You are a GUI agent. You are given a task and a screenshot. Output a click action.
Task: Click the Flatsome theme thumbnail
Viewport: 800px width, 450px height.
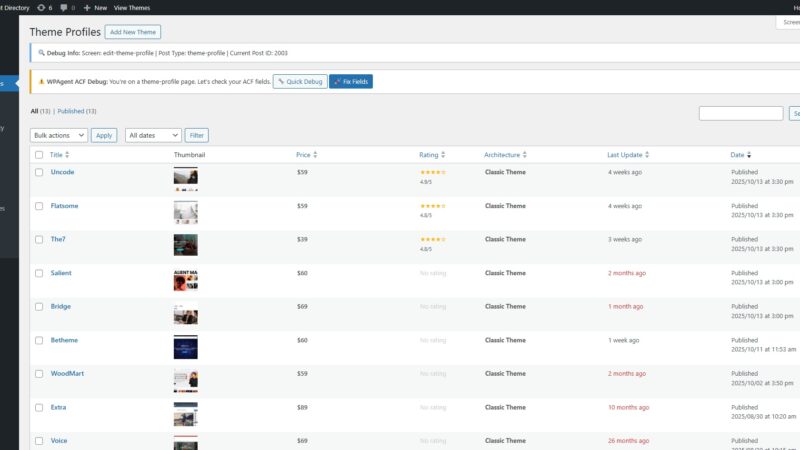coord(185,211)
